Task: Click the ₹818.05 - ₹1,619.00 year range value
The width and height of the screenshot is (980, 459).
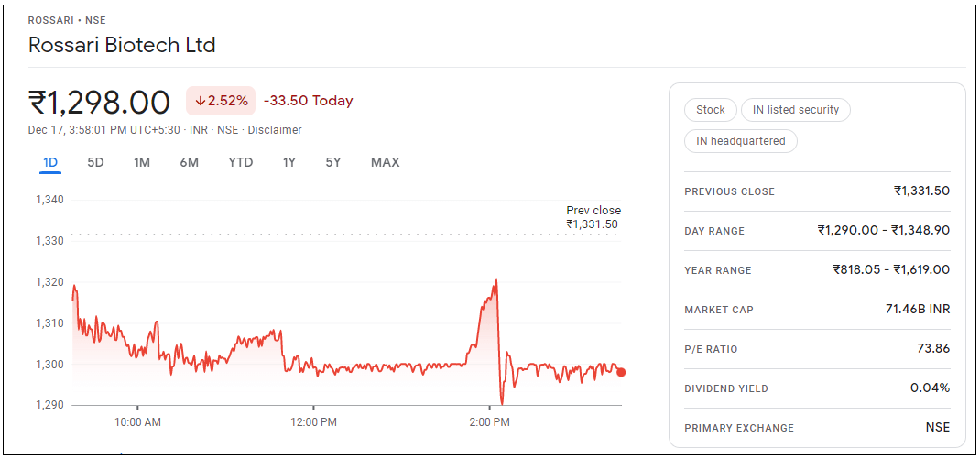Action: [x=891, y=270]
